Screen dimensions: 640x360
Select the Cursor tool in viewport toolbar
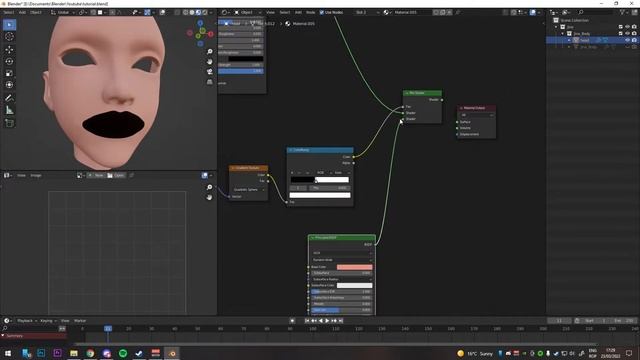click(9, 37)
